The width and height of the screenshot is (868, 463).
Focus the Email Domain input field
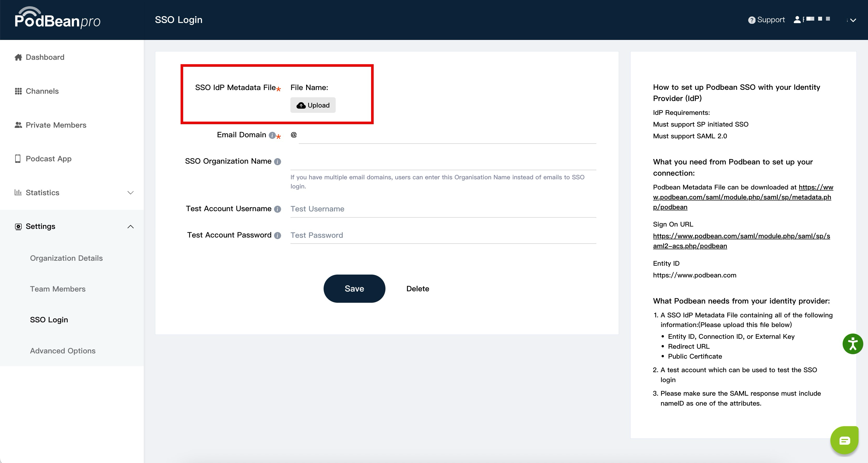pos(447,135)
